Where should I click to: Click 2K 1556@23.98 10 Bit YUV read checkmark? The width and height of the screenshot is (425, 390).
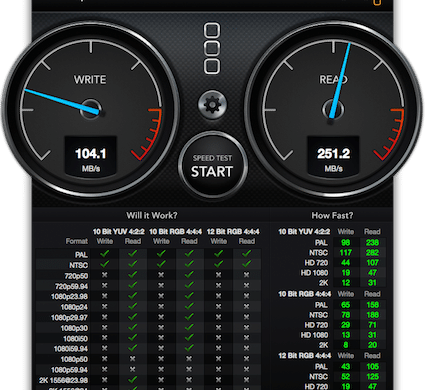tap(133, 379)
